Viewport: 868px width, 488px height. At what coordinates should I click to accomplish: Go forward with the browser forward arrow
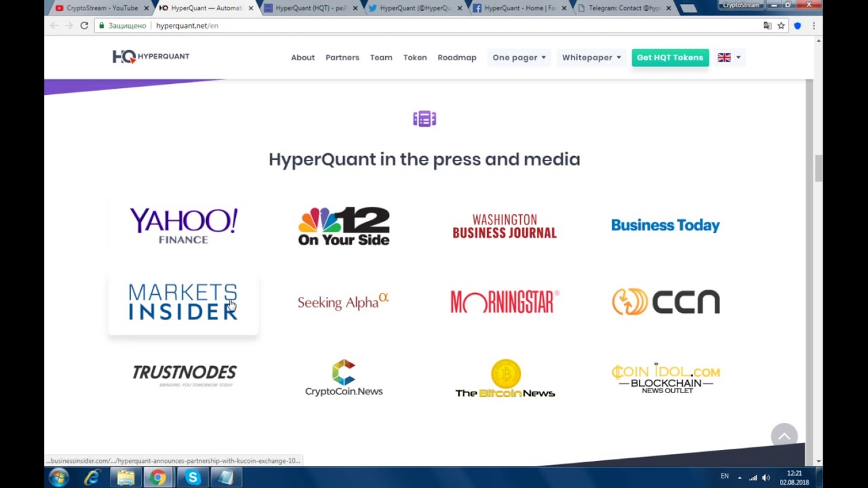[68, 26]
